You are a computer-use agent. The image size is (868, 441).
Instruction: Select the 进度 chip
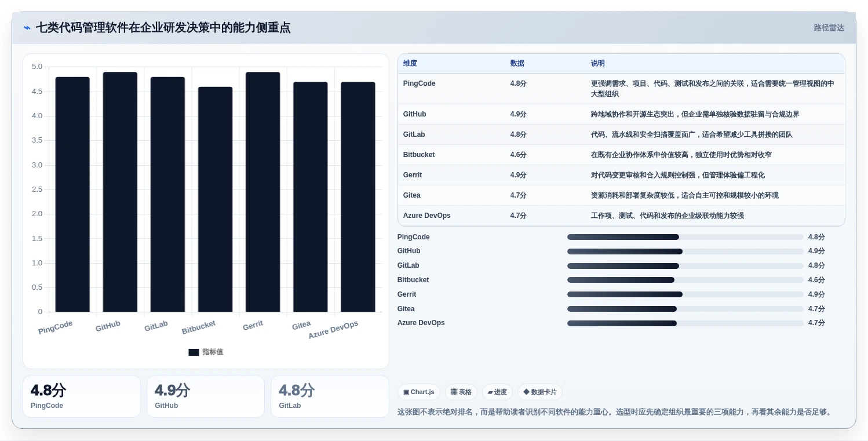497,392
